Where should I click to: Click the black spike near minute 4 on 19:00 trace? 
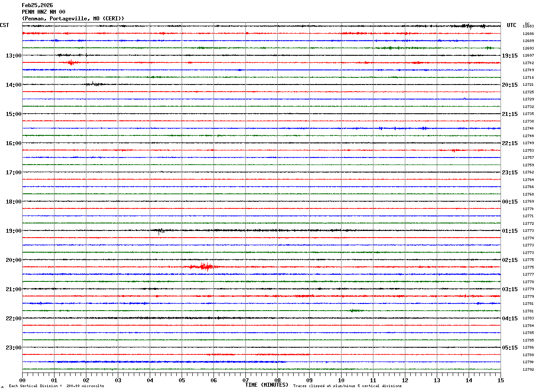[x=161, y=231]
